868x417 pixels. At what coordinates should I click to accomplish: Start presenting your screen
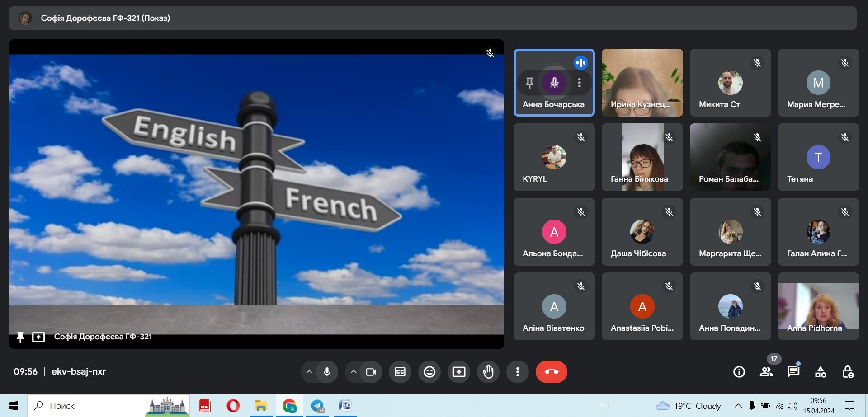[x=459, y=372]
